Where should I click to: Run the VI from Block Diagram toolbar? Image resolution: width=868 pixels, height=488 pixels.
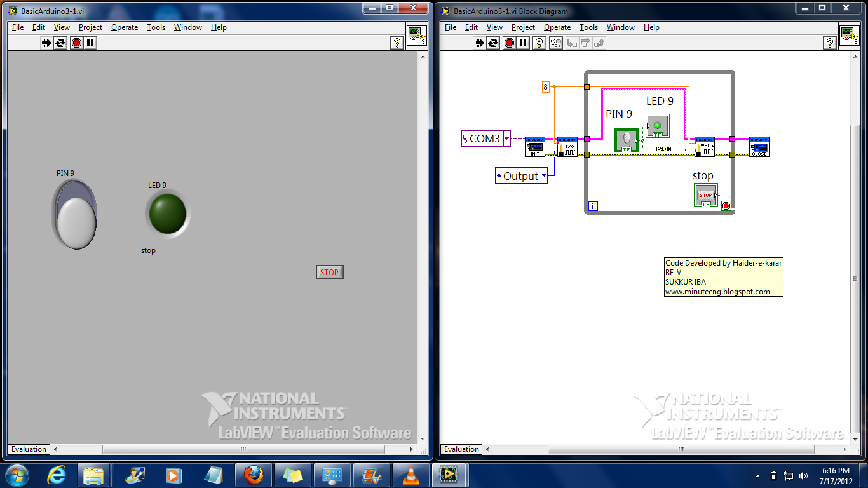[480, 43]
